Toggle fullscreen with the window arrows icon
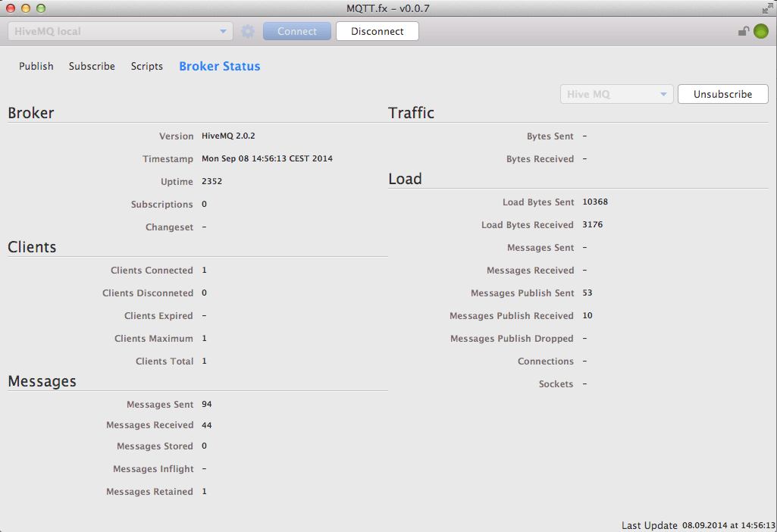The width and height of the screenshot is (777, 532). [767, 8]
